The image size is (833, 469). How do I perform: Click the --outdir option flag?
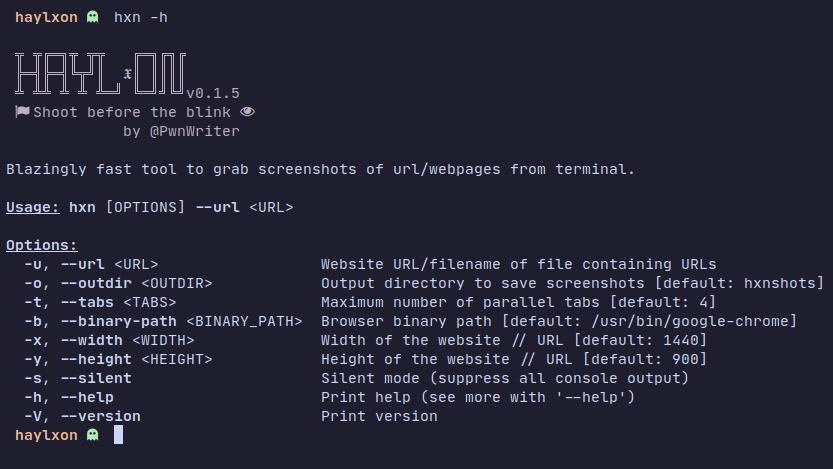[96, 283]
